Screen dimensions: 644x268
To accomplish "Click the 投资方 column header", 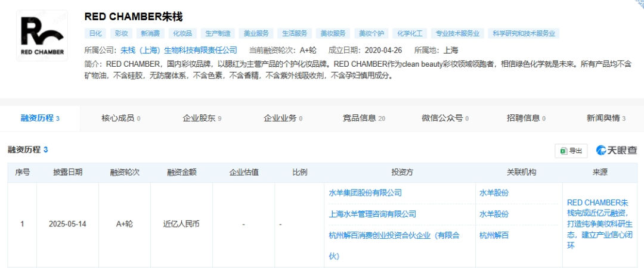I will [402, 172].
